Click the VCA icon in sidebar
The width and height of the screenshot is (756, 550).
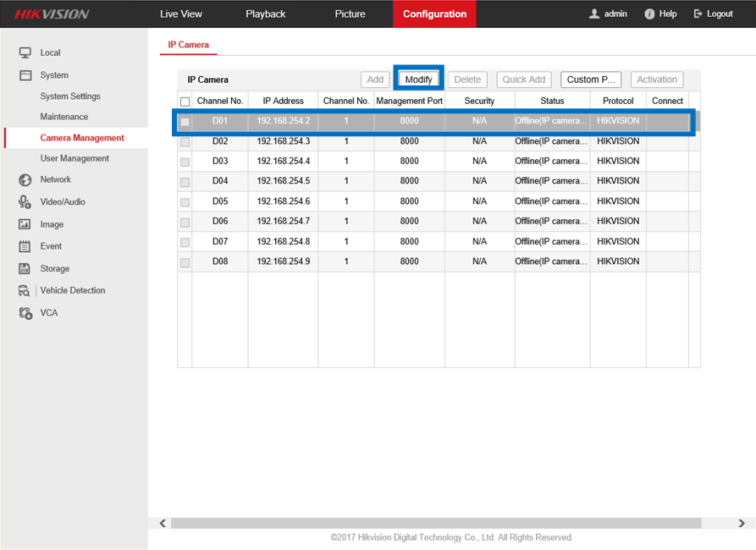tap(25, 313)
